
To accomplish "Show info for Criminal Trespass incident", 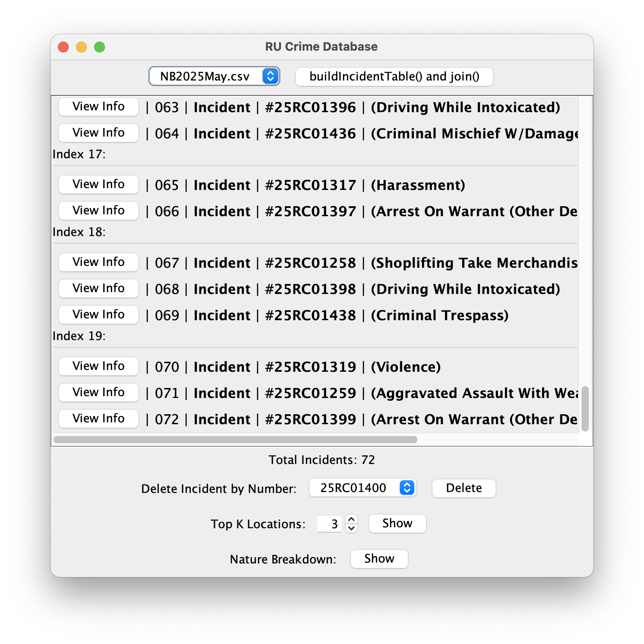I will [99, 315].
